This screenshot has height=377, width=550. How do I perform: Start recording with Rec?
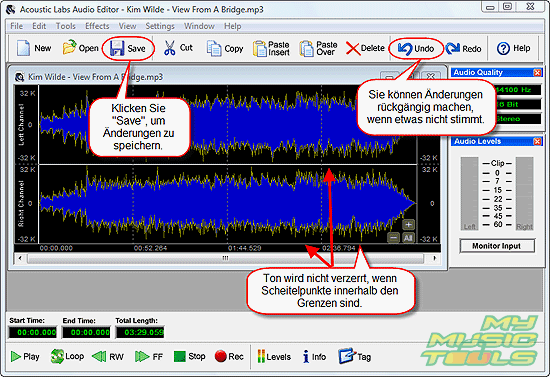pyautogui.click(x=229, y=357)
